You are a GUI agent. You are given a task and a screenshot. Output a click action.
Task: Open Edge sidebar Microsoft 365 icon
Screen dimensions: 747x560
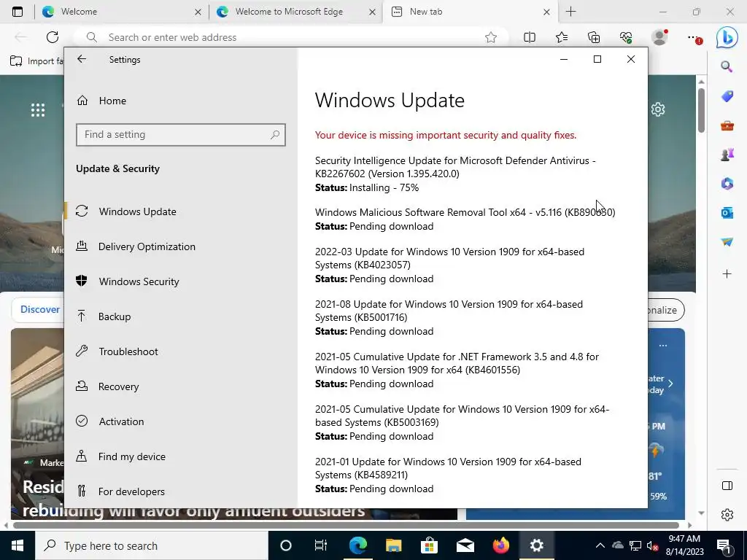click(727, 184)
